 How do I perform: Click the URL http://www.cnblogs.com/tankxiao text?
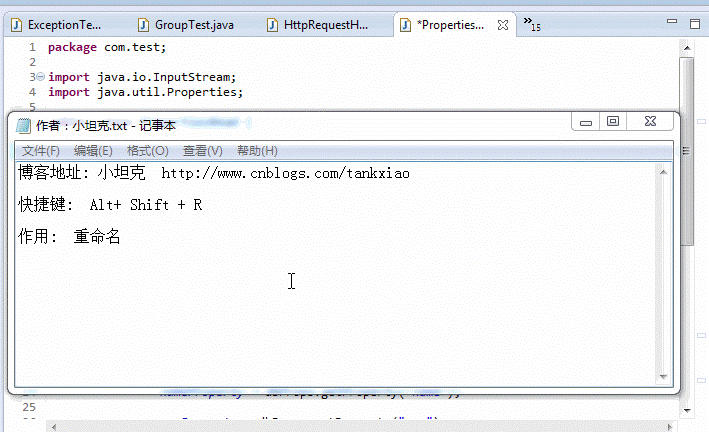click(x=285, y=173)
